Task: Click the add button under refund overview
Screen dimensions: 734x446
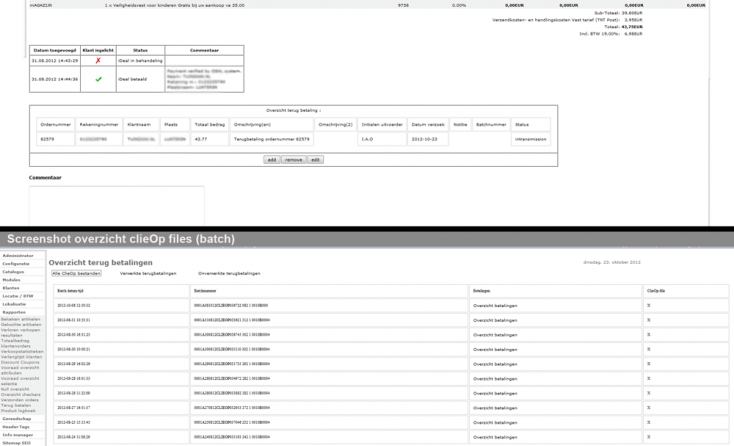Action: [x=270, y=159]
